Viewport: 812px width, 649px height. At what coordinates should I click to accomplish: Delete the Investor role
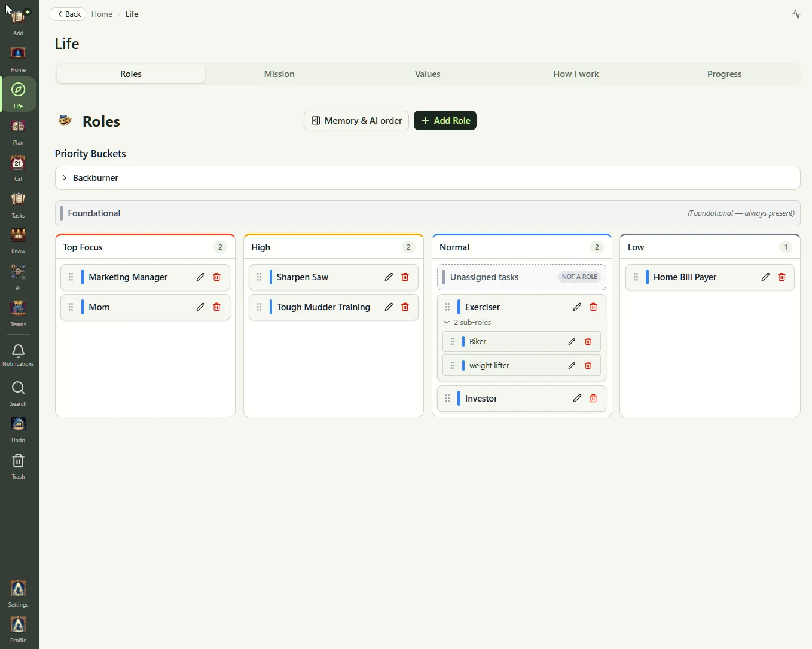pyautogui.click(x=593, y=398)
